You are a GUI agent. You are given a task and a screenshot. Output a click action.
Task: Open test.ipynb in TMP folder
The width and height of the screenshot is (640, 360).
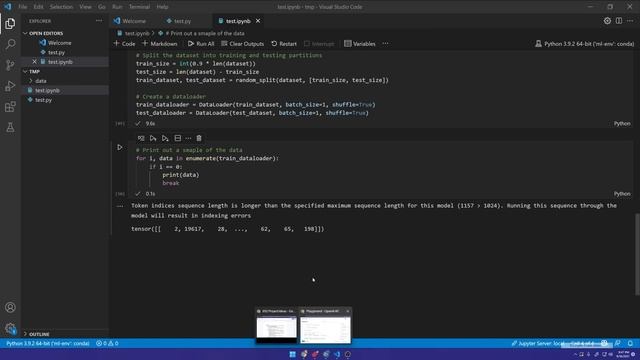(x=47, y=90)
